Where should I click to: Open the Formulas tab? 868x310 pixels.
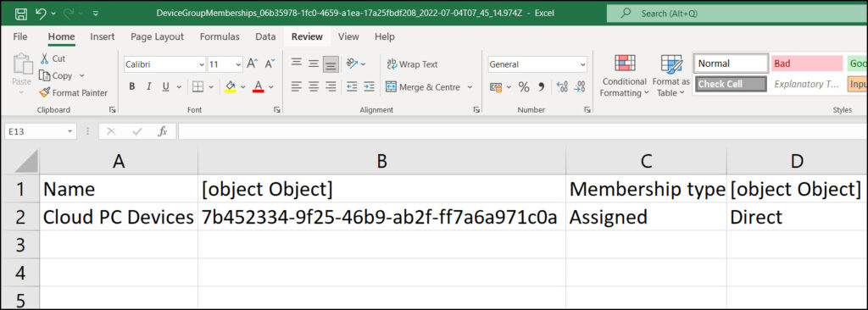(x=220, y=36)
